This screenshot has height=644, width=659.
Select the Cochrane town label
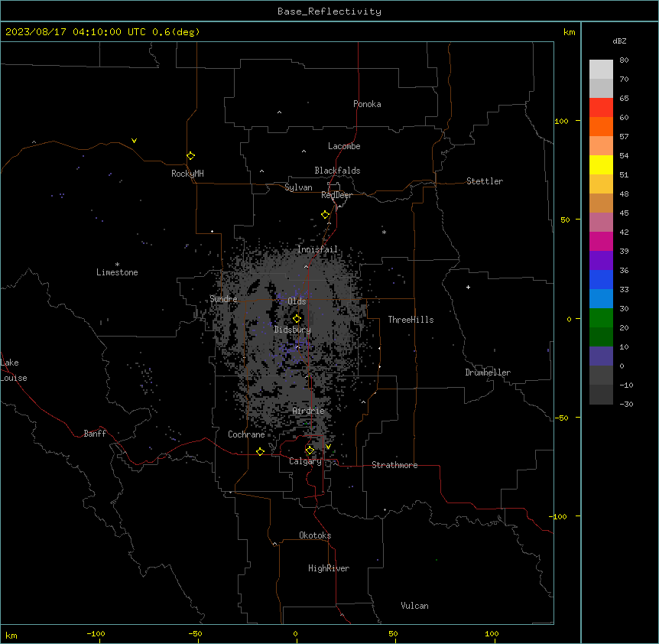point(246,434)
